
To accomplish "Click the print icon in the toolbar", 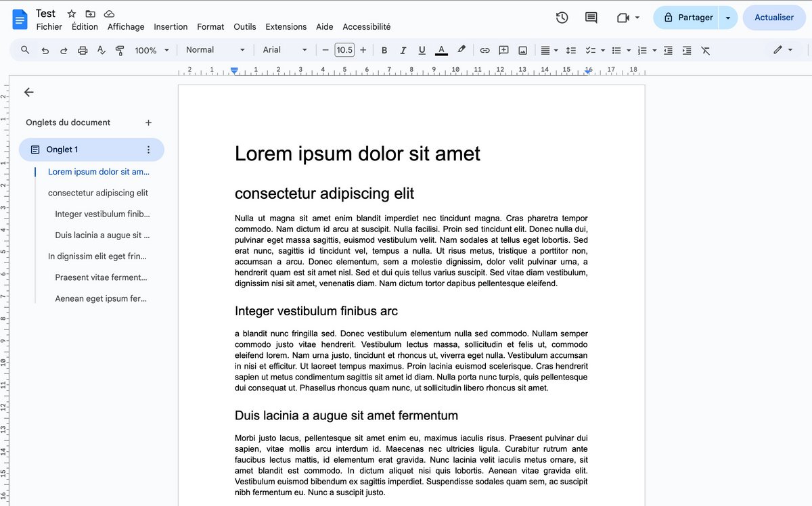I will (83, 50).
